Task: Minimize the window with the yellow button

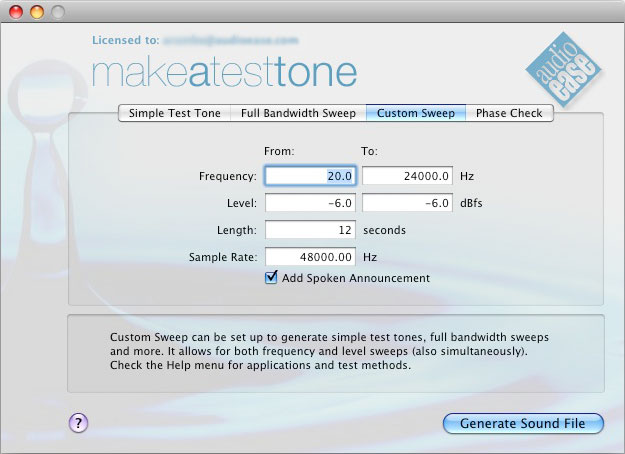Action: click(37, 12)
